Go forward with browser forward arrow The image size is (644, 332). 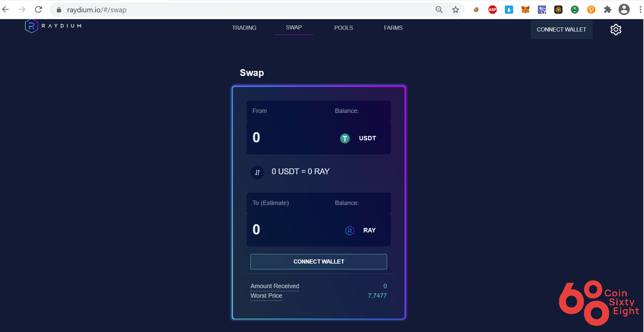[22, 9]
